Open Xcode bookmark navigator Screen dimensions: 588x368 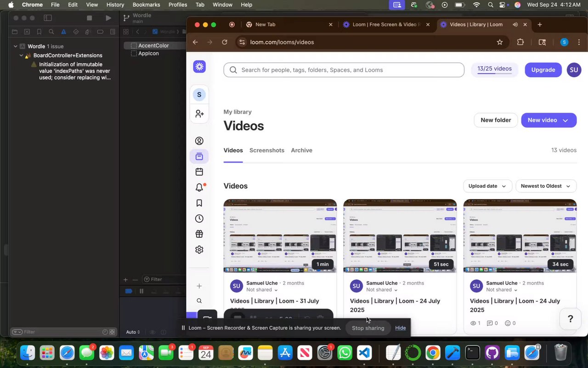[x=39, y=32]
